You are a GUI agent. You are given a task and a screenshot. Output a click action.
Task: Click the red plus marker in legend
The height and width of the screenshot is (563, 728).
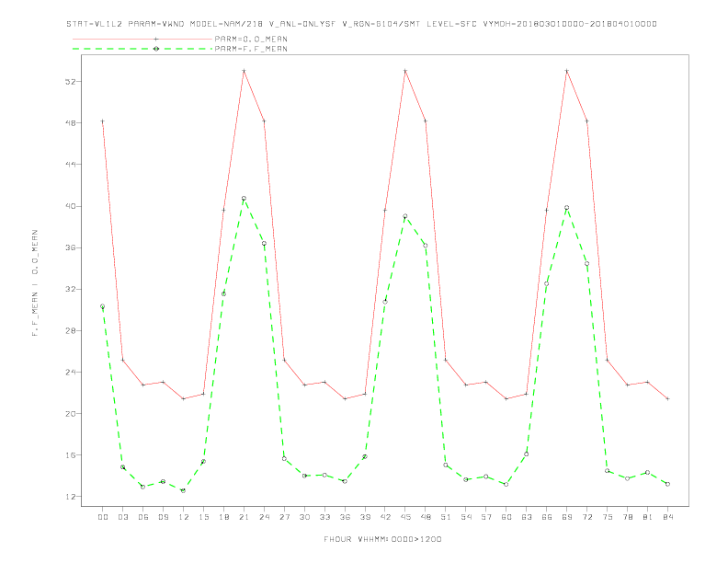click(156, 39)
